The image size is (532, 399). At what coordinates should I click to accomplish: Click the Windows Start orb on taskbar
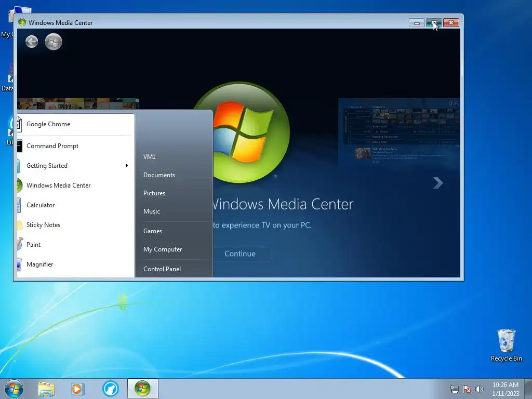(14, 389)
